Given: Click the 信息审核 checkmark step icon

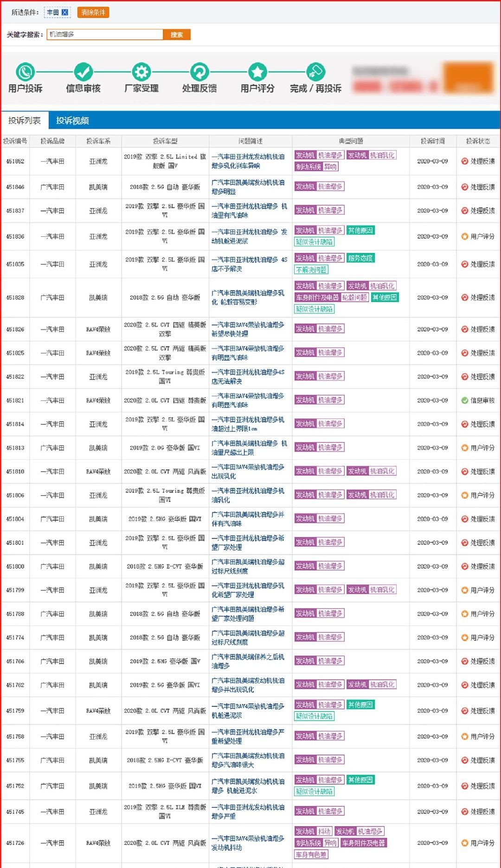Looking at the screenshot, I should 83,71.
